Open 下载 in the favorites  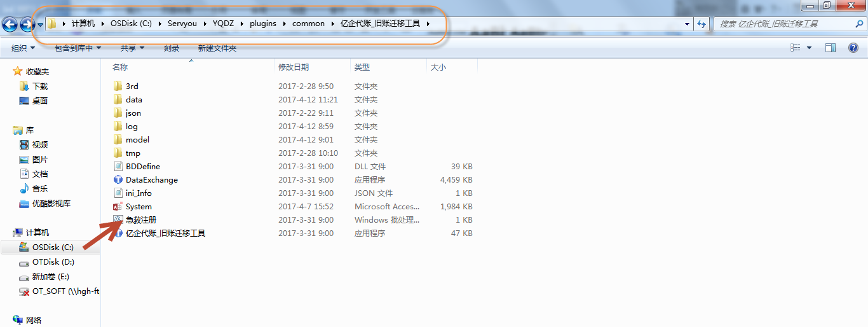click(x=40, y=86)
